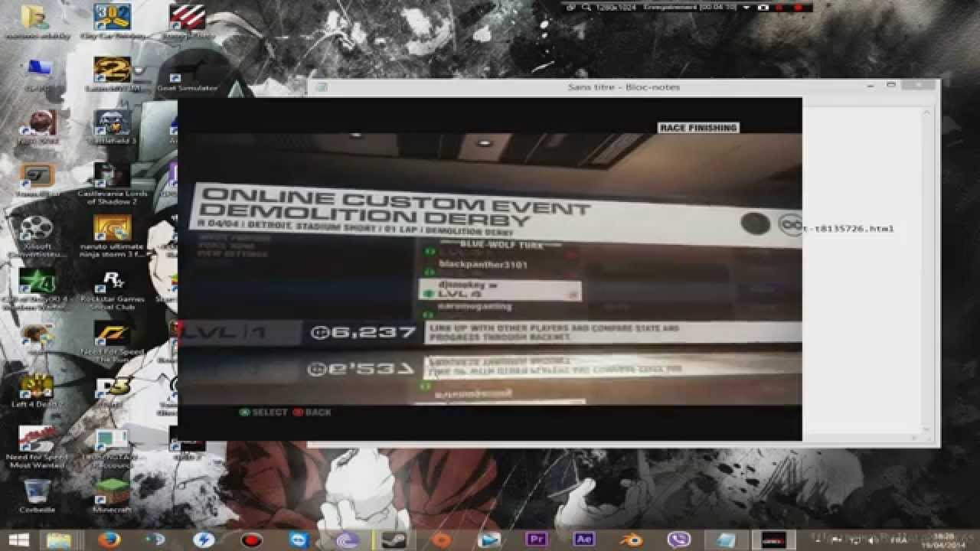Launch the Minecraft desktop shortcut
Screen dimensions: 980x551
113,496
